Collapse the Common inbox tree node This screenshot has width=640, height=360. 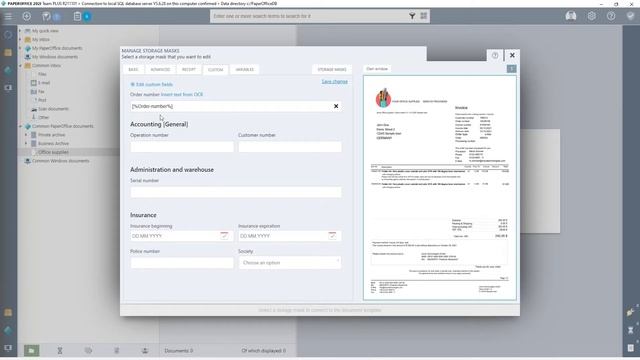tap(20, 66)
